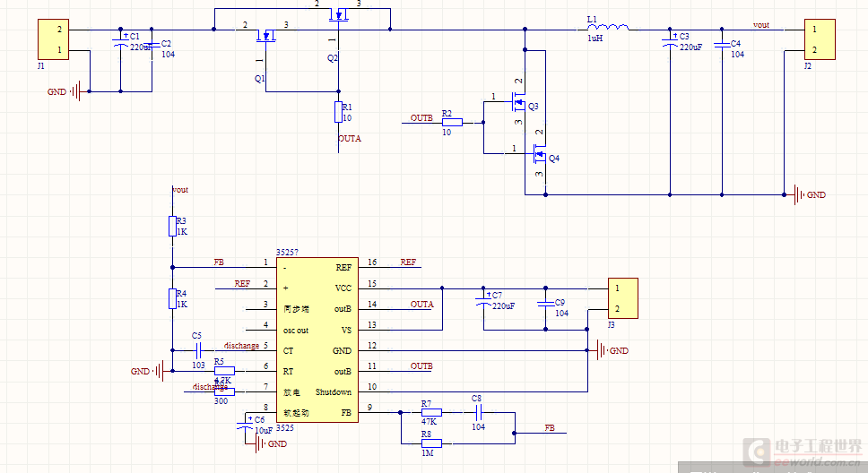Select the C3 220uF capacitor
868x473 pixels.
669,42
